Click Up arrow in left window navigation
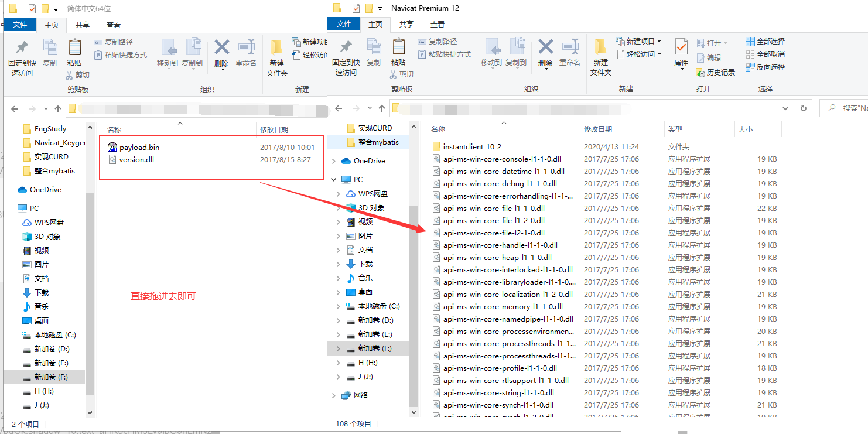Screen dimensions: 868x434 pos(58,109)
